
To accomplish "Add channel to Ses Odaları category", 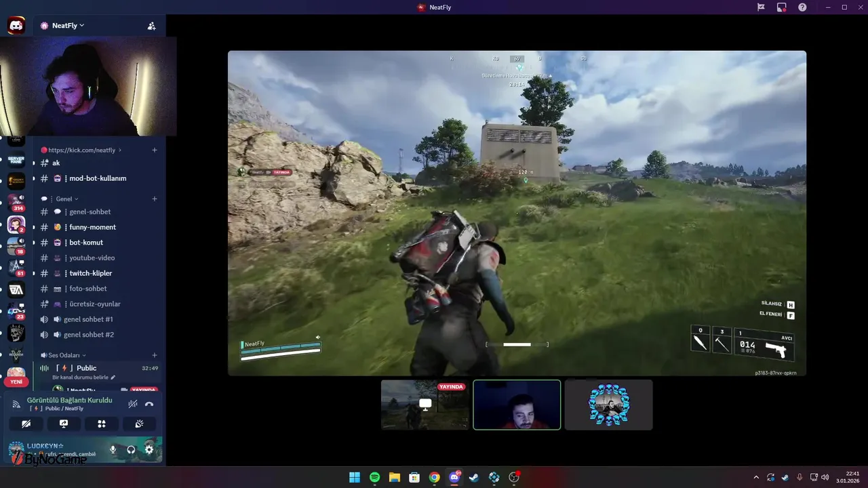I will pos(155,355).
